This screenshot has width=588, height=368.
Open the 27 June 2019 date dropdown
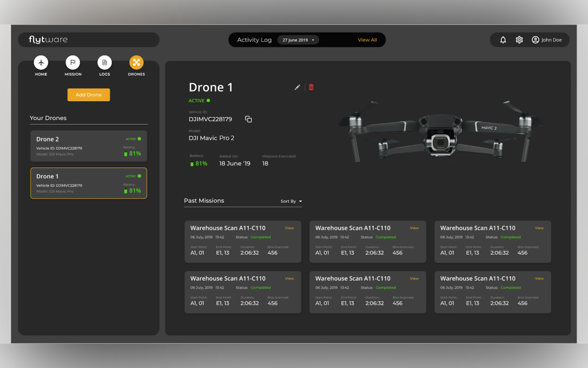(x=298, y=40)
